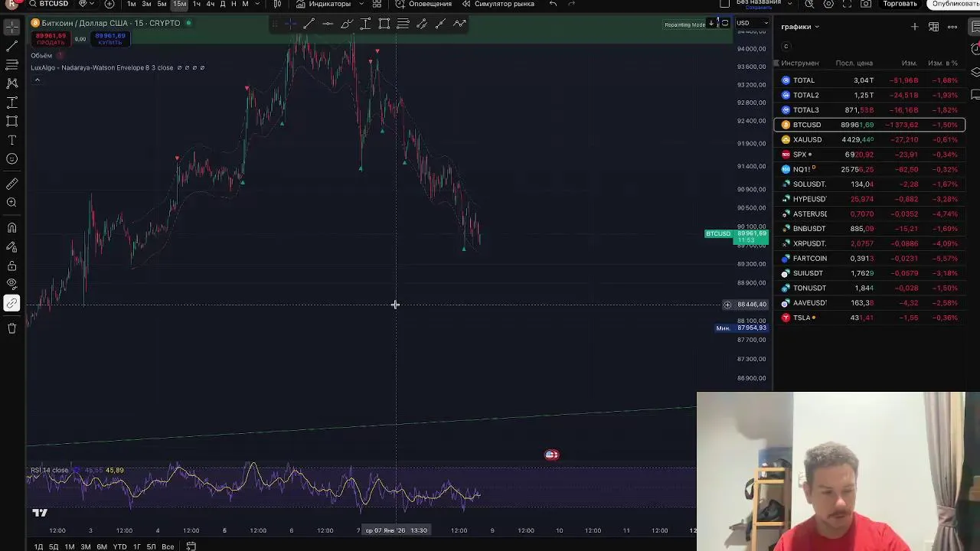
Task: Select the text tool in left sidebar
Action: (x=11, y=140)
